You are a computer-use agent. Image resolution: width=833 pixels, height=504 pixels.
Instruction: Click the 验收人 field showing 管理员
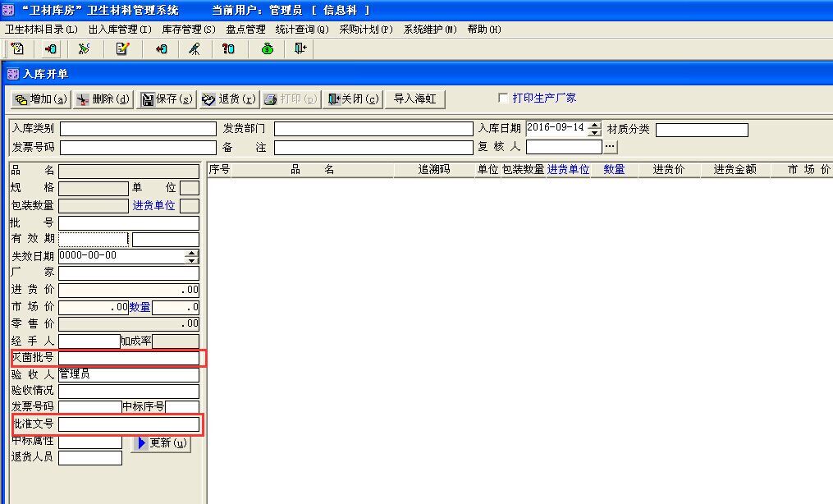click(129, 374)
